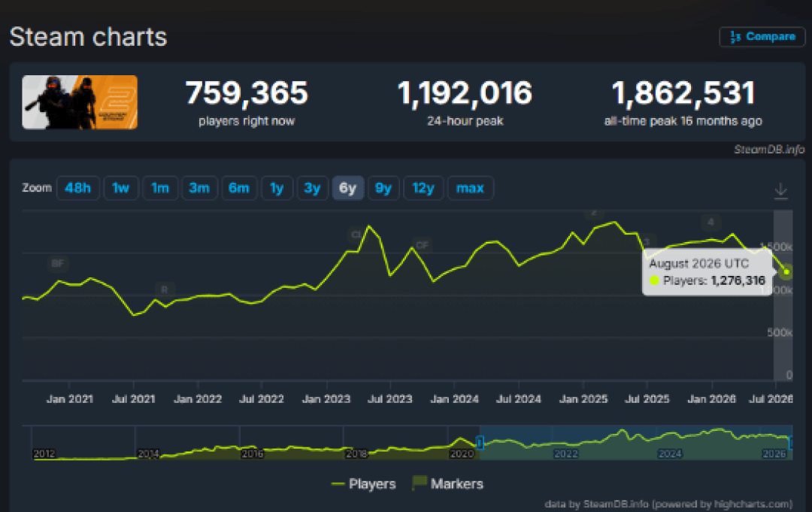Set zoom to 9y
Viewport: 812px width, 512px height.
coord(383,188)
